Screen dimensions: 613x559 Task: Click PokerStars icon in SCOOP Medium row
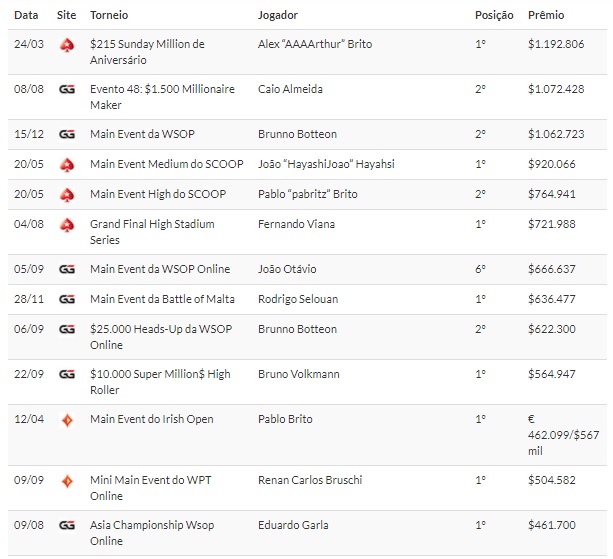[67, 165]
